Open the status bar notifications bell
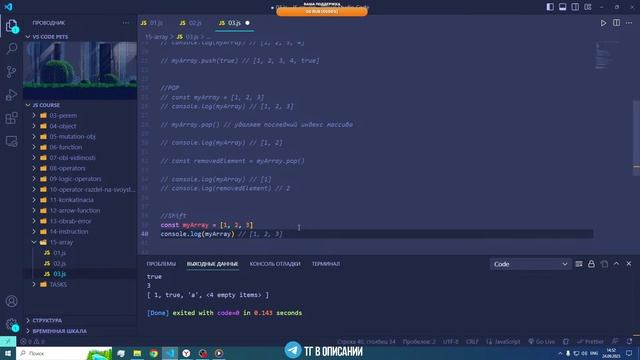The height and width of the screenshot is (360, 640). (x=629, y=342)
